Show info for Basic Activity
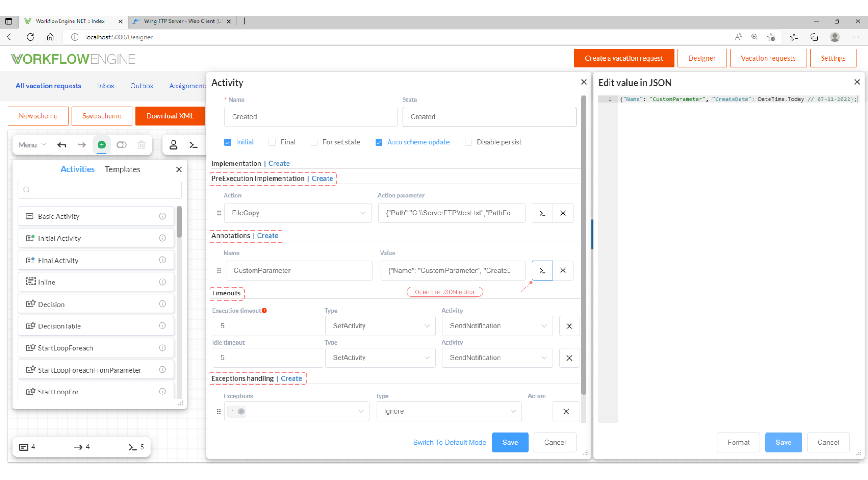 (x=162, y=216)
